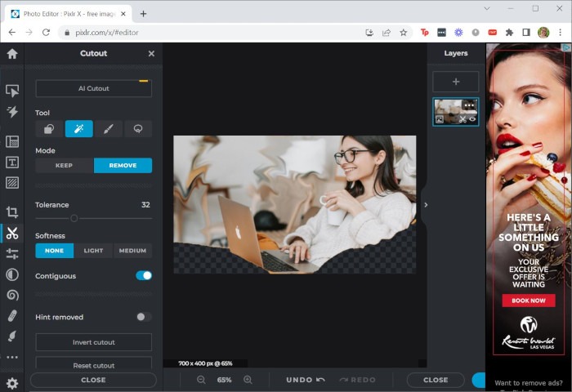Image resolution: width=572 pixels, height=392 pixels.
Task: Open the Filter half-circle tool
Action: (x=12, y=274)
